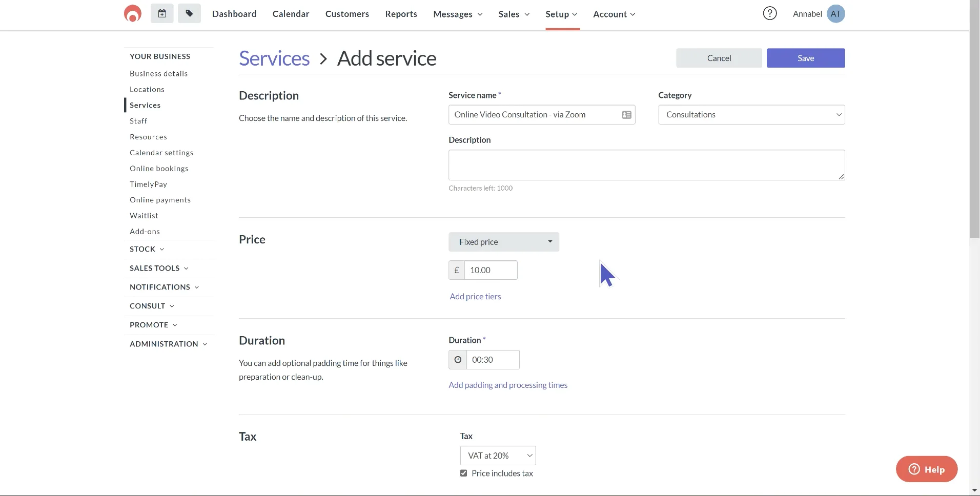The width and height of the screenshot is (980, 496).
Task: Open the Setup menu
Action: click(561, 14)
